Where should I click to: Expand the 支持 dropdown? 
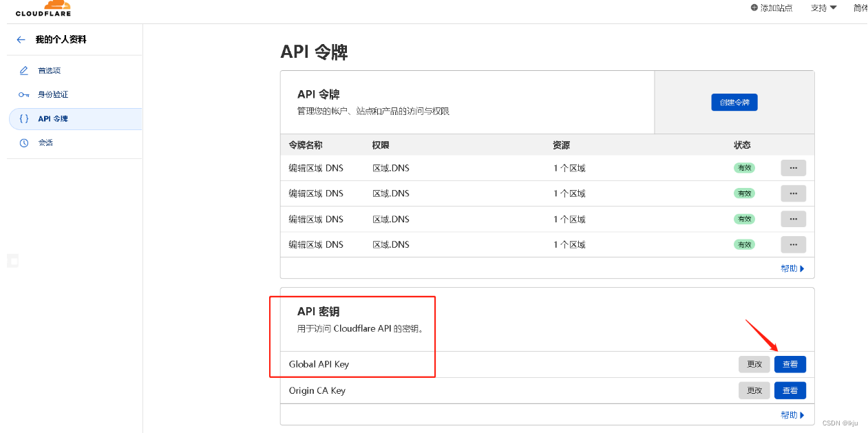823,8
